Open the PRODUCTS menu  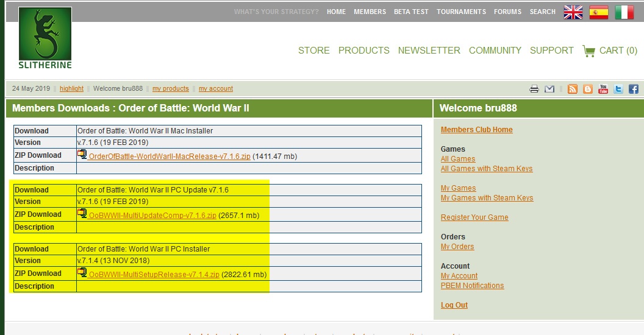pos(364,51)
